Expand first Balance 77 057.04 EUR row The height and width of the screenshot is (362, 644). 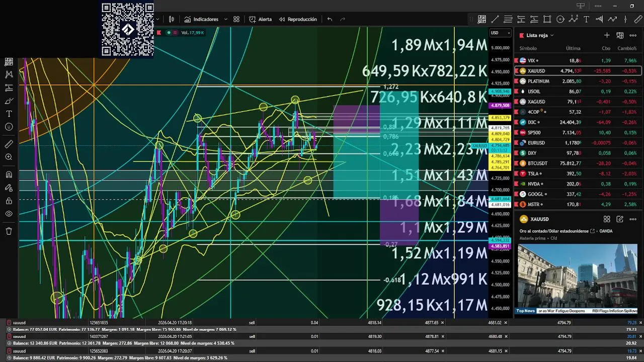(9, 329)
